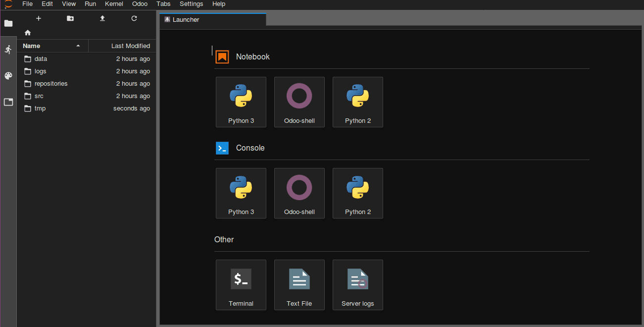Open the Edit menu

(x=47, y=4)
